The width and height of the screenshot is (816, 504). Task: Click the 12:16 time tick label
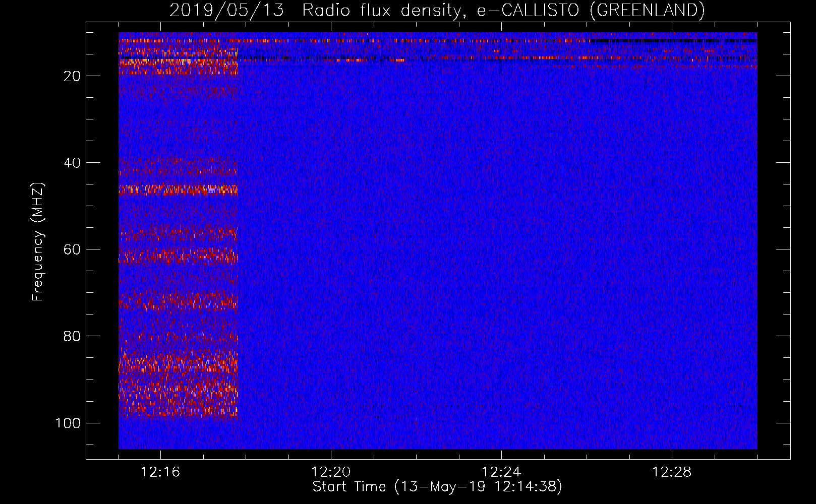coord(160,472)
